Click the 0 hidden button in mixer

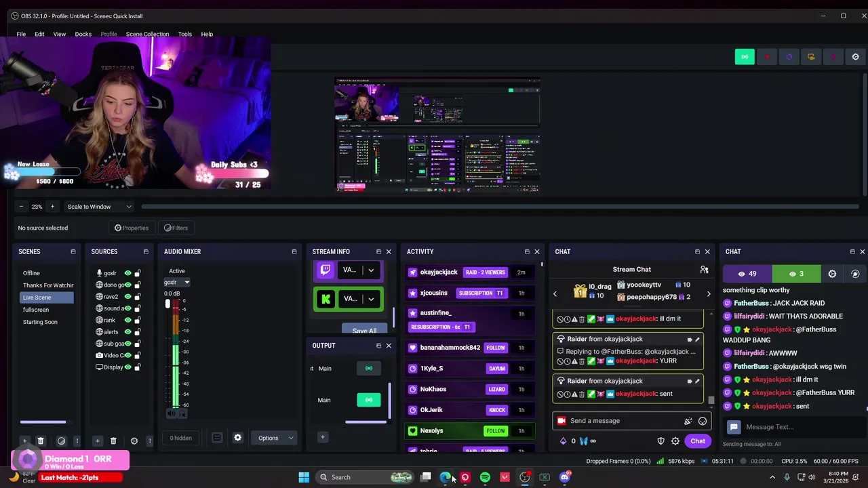pyautogui.click(x=181, y=438)
